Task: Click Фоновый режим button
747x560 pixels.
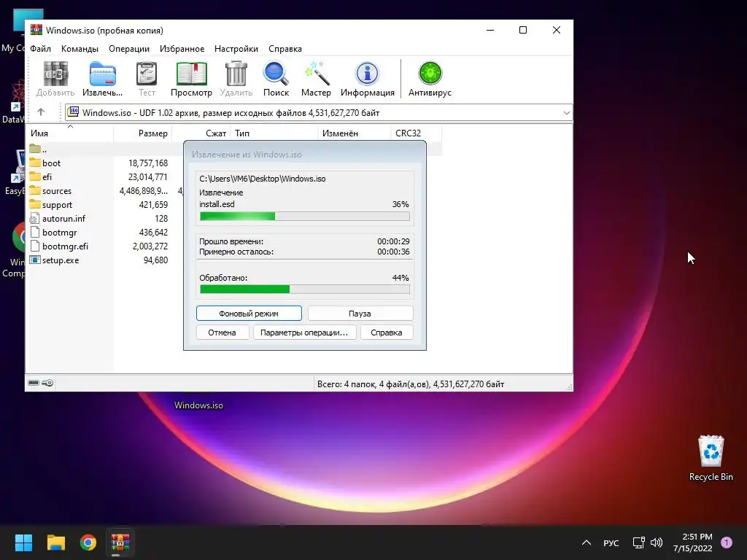Action: pos(249,314)
